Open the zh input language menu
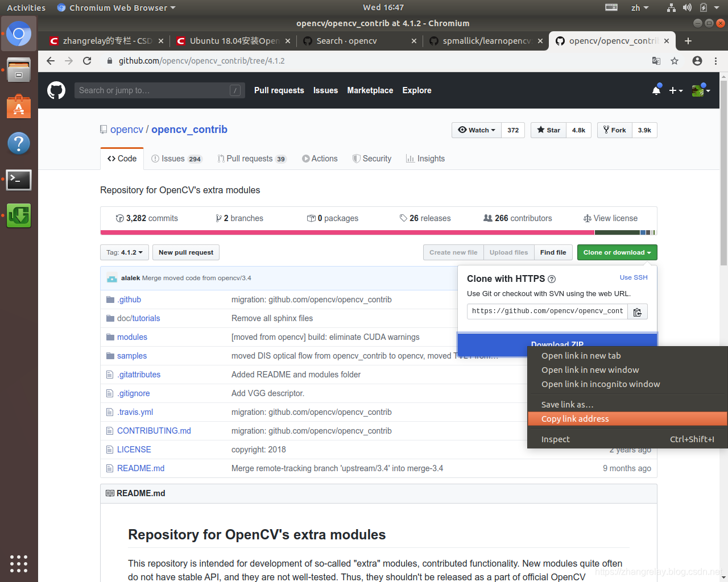The width and height of the screenshot is (728, 582). pyautogui.click(x=640, y=7)
